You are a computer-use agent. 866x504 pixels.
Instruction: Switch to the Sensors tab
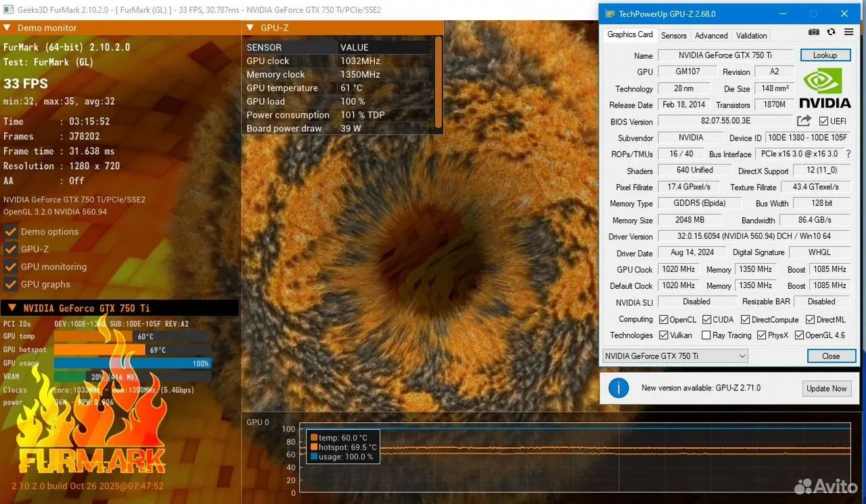[x=674, y=35]
